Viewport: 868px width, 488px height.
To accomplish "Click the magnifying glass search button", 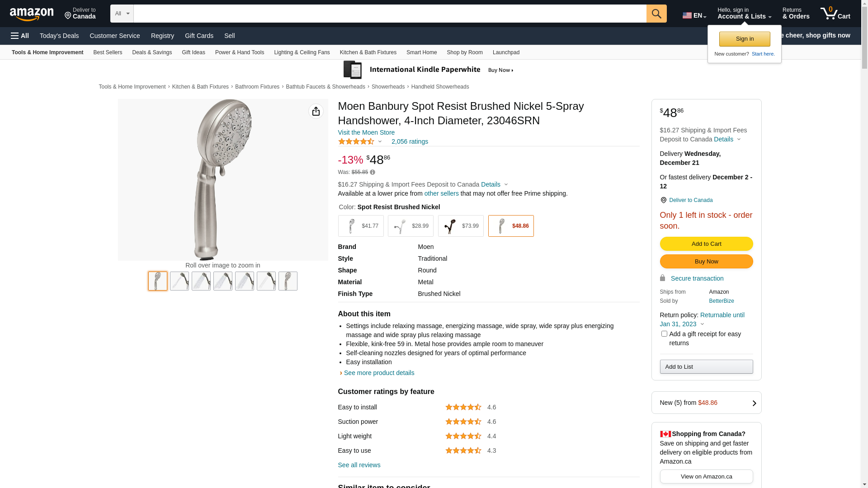I will (656, 14).
